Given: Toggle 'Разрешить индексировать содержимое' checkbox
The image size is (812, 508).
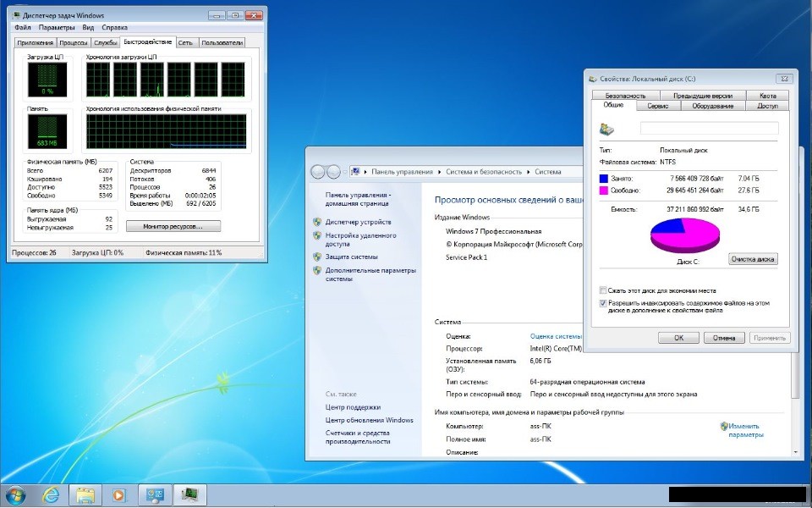Looking at the screenshot, I should pos(603,303).
